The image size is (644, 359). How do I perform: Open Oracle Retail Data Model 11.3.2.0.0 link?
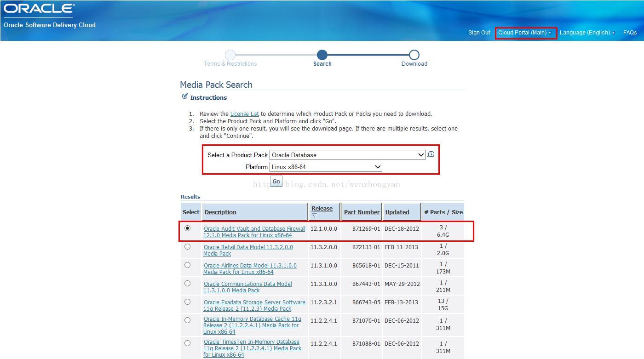(x=248, y=250)
